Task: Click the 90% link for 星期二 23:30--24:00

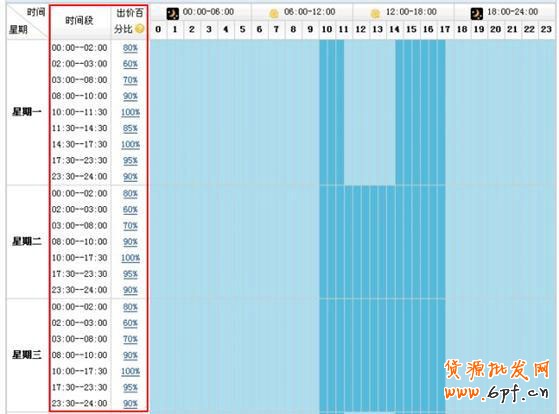Action: [x=130, y=290]
